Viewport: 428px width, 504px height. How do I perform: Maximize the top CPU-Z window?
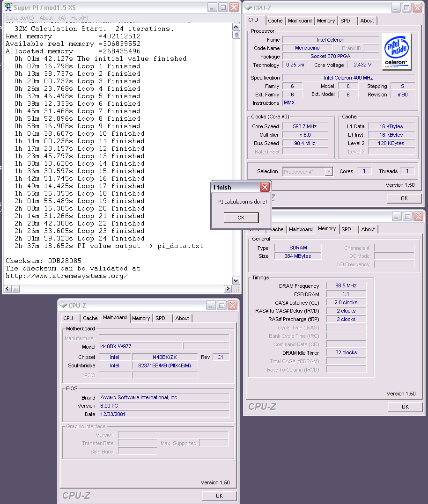pyautogui.click(x=407, y=7)
